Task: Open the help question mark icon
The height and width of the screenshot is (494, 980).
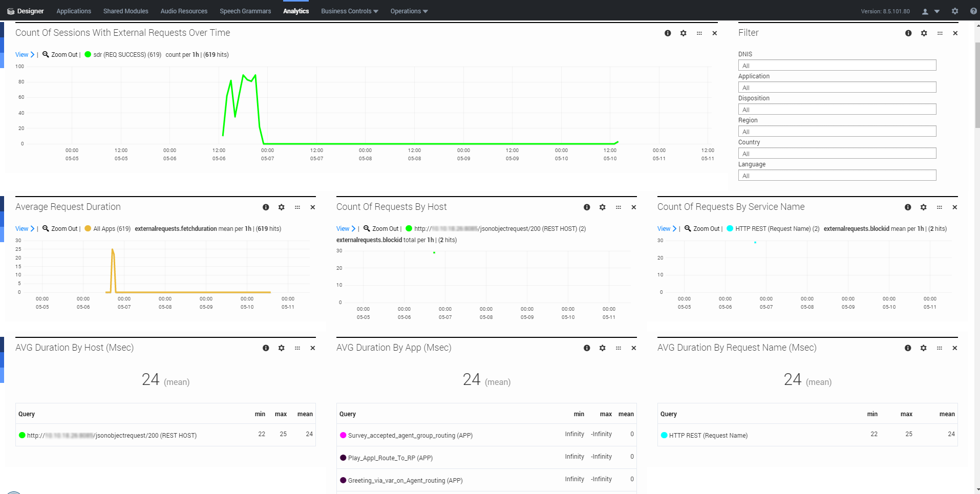Action: (x=974, y=11)
